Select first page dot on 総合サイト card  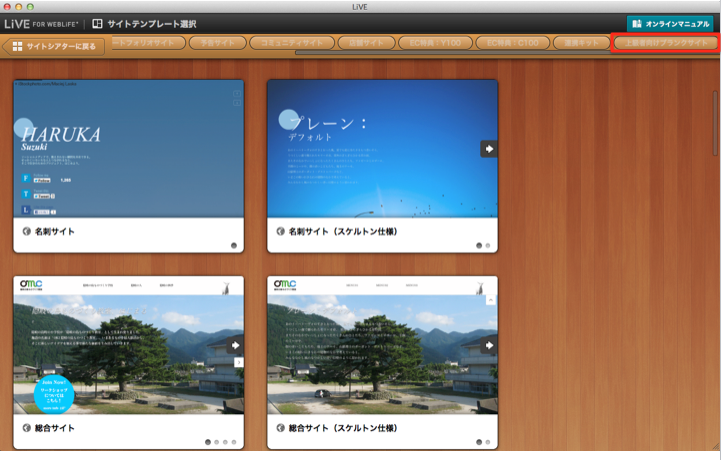[208, 442]
